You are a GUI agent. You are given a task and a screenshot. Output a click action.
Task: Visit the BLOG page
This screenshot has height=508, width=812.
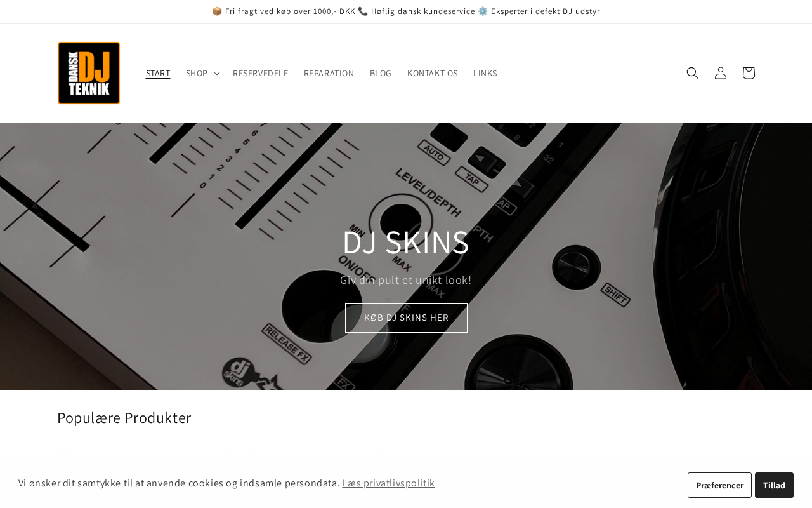[x=381, y=73]
